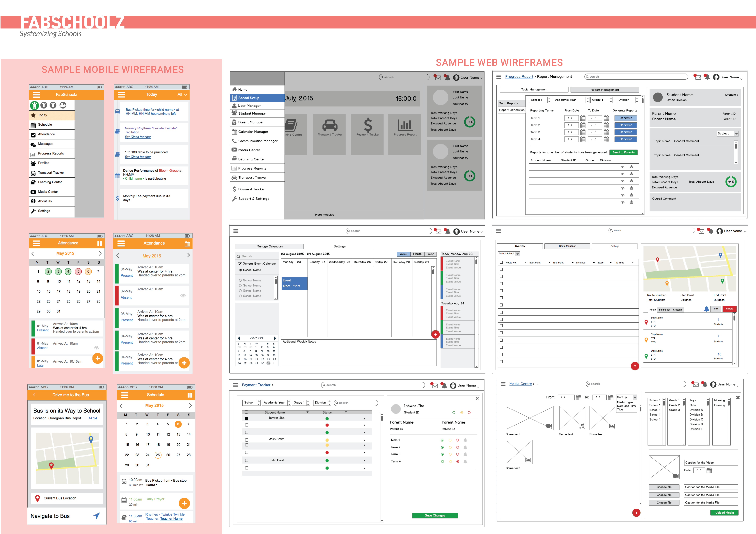Click the Save Changes button
The height and width of the screenshot is (534, 756).
(x=435, y=515)
